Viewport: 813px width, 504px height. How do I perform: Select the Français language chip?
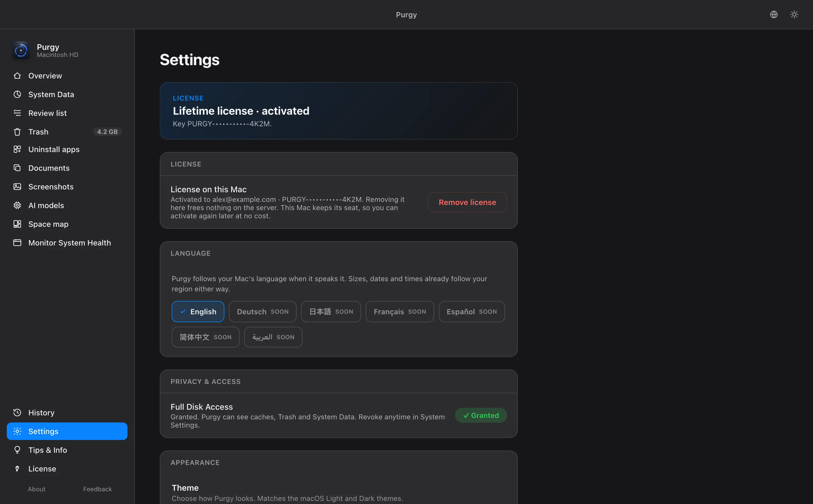click(399, 311)
